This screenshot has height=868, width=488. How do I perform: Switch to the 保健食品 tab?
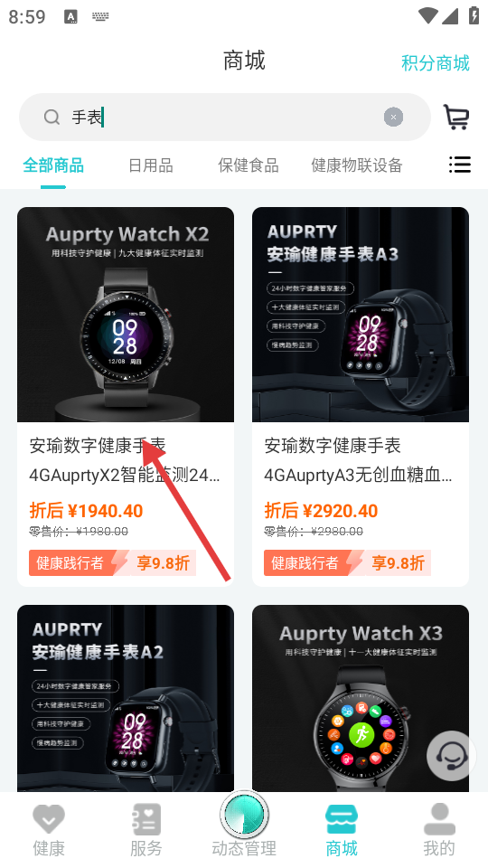coord(249,165)
